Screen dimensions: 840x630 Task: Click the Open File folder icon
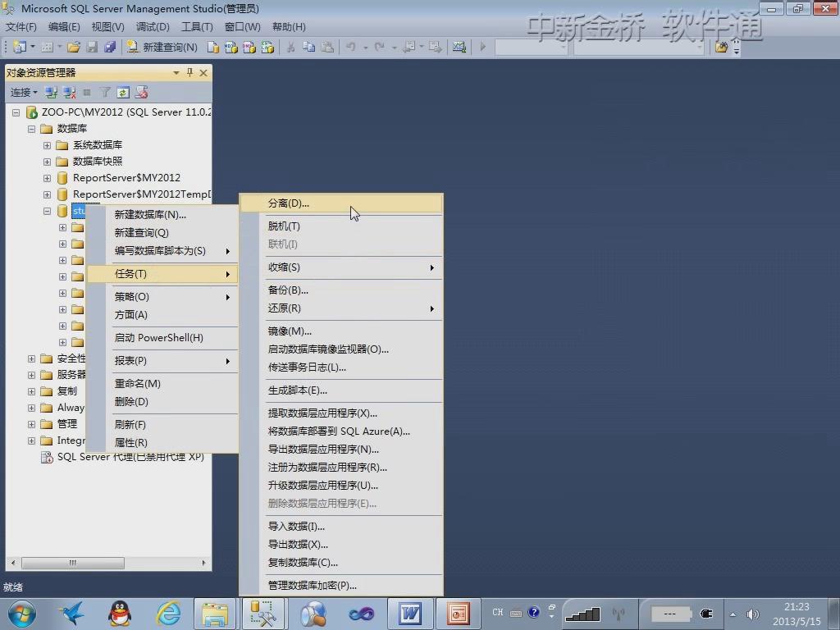73,47
